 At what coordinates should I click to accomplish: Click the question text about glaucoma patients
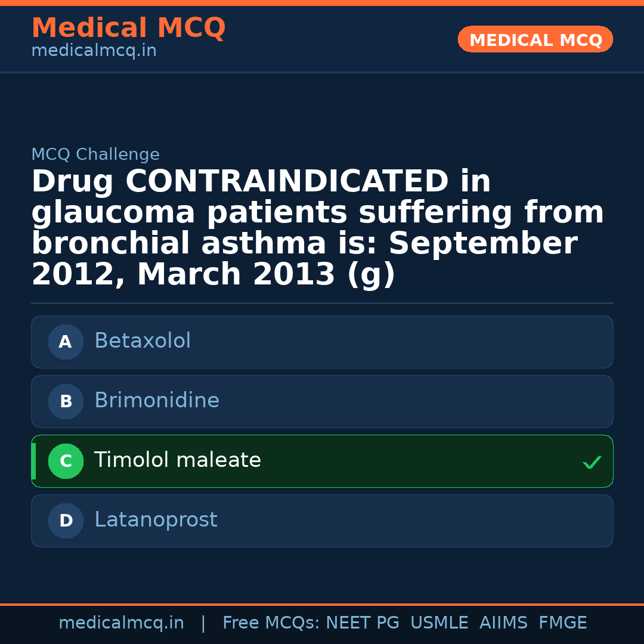point(318,228)
